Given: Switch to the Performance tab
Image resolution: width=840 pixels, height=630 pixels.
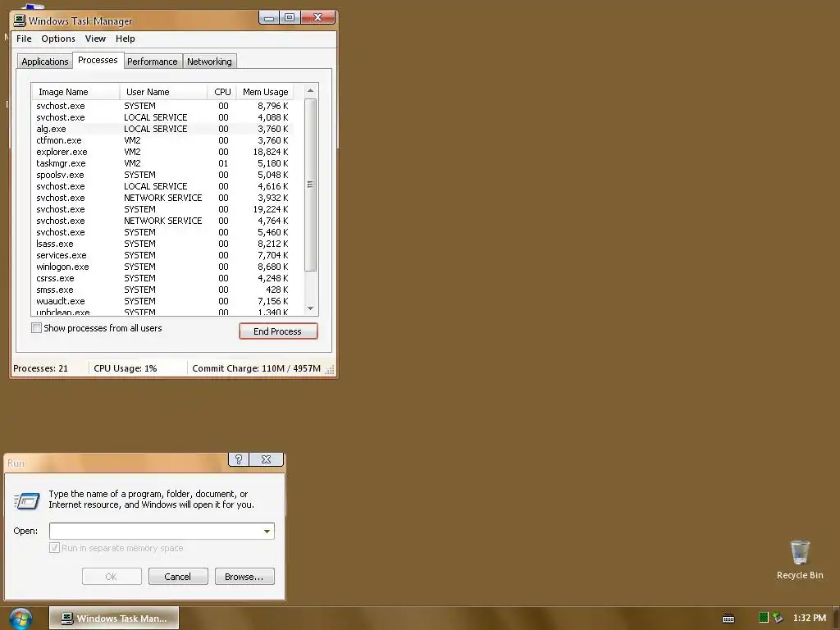Looking at the screenshot, I should tap(153, 62).
